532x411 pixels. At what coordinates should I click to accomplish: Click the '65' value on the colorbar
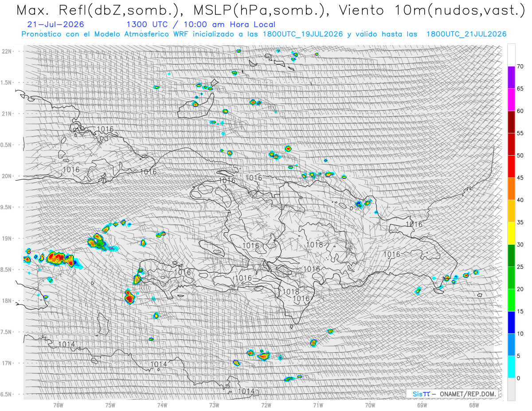[x=520, y=89]
